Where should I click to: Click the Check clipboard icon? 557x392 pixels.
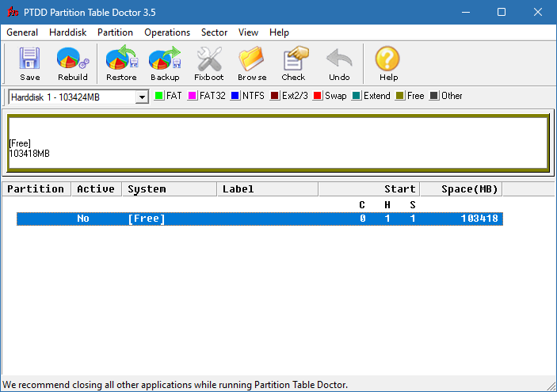[295, 59]
